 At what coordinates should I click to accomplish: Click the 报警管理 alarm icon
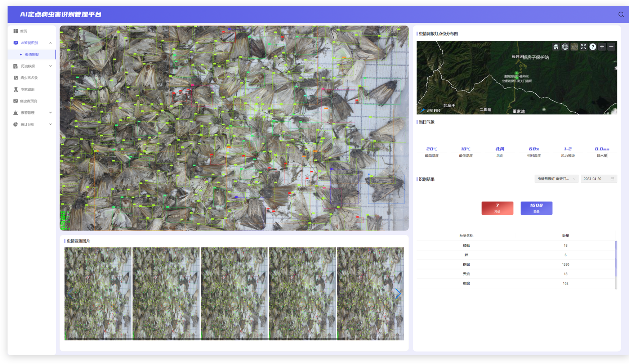click(15, 113)
